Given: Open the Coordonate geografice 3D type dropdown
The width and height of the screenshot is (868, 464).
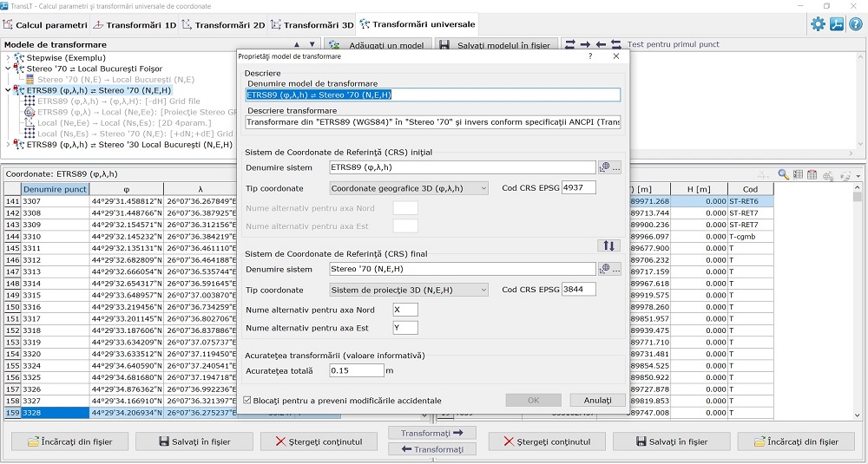Looking at the screenshot, I should click(x=409, y=188).
